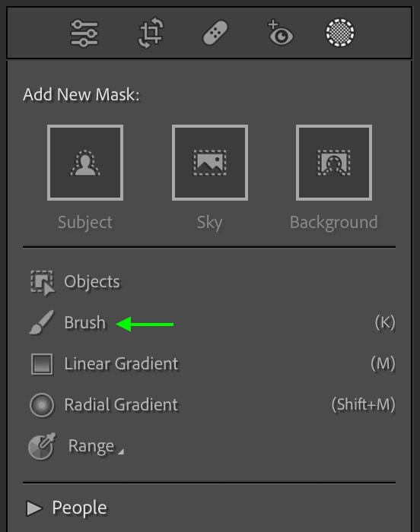This screenshot has width=420, height=532.
Task: Click the Objects selection icon
Action: click(42, 282)
